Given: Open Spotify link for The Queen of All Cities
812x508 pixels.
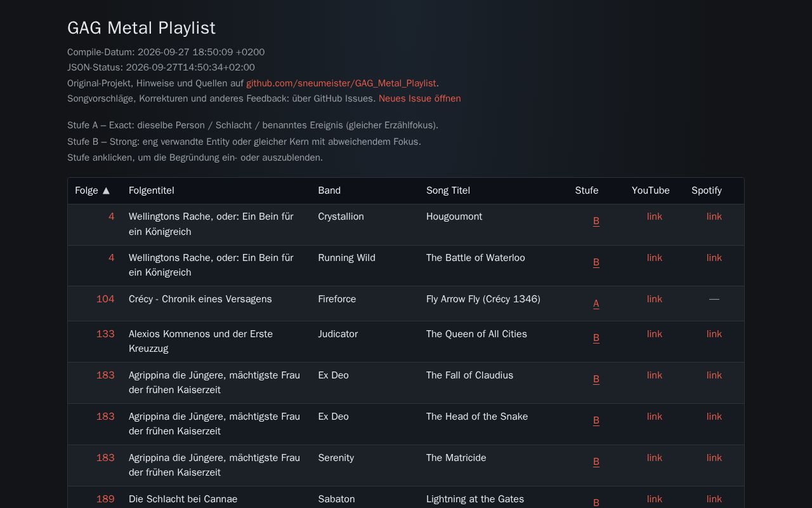Looking at the screenshot, I should click(x=714, y=334).
